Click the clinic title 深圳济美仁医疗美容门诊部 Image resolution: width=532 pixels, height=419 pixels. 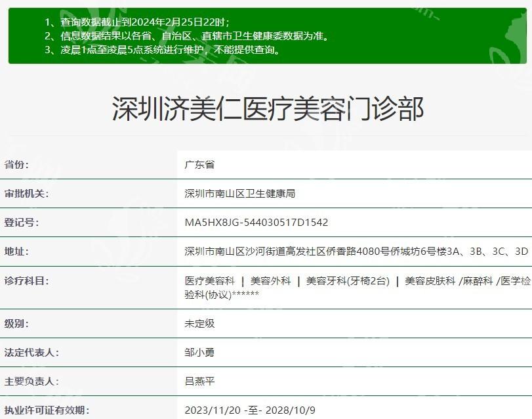[268, 109]
